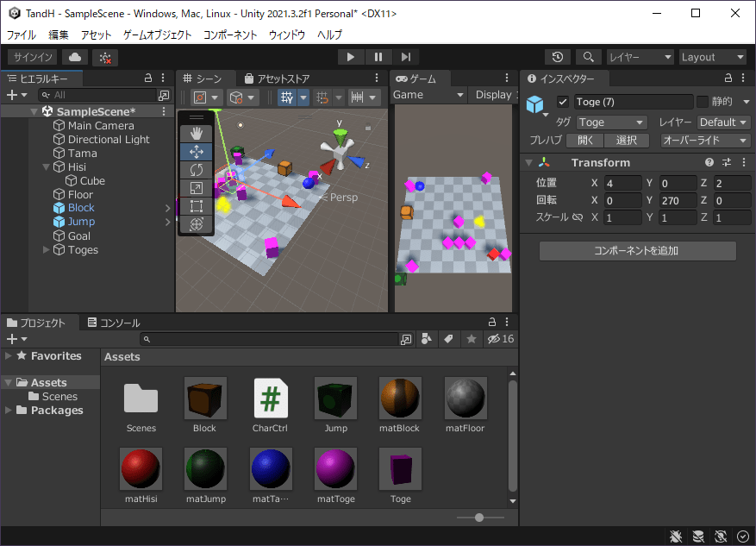Screen dimensions: 756x546
Task: Select the Rotate tool
Action: [197, 170]
